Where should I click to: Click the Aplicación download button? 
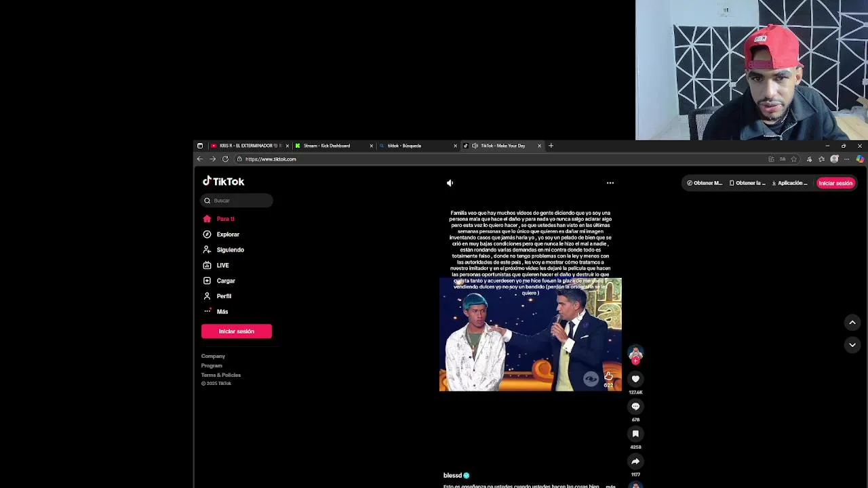click(789, 183)
